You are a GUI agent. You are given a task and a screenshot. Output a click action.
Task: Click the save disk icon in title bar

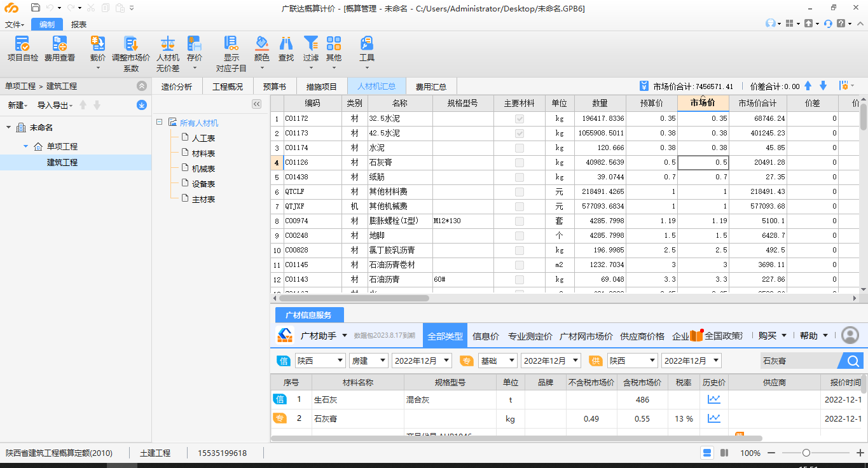(36, 8)
